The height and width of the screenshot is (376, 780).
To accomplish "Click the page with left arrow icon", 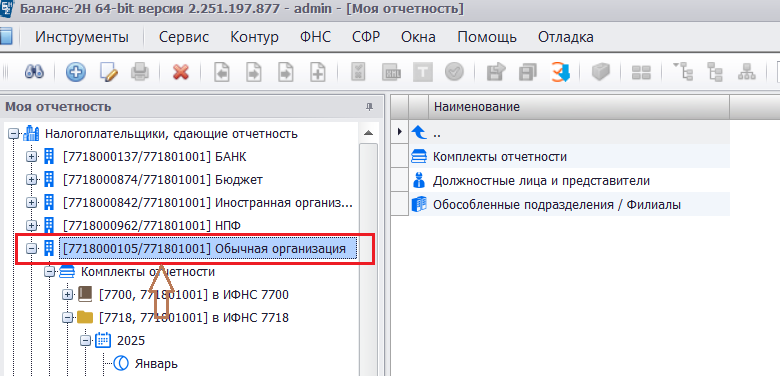I will point(222,73).
